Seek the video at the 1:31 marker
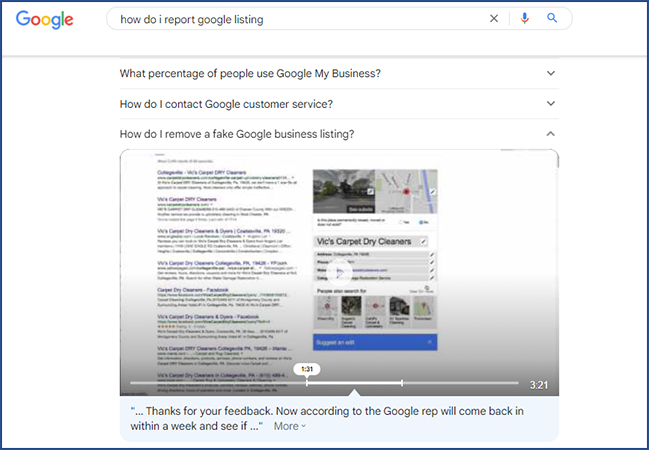This screenshot has width=649, height=450. (307, 383)
